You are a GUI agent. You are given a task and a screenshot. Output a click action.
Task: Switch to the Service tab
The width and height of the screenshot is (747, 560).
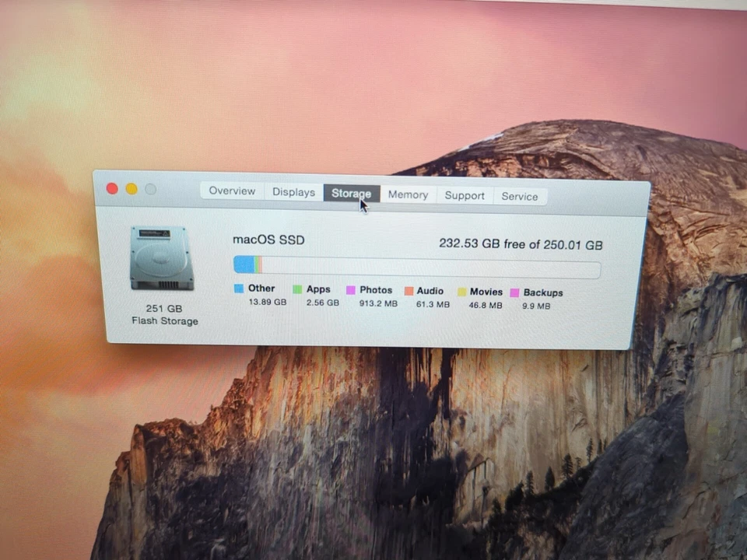519,196
